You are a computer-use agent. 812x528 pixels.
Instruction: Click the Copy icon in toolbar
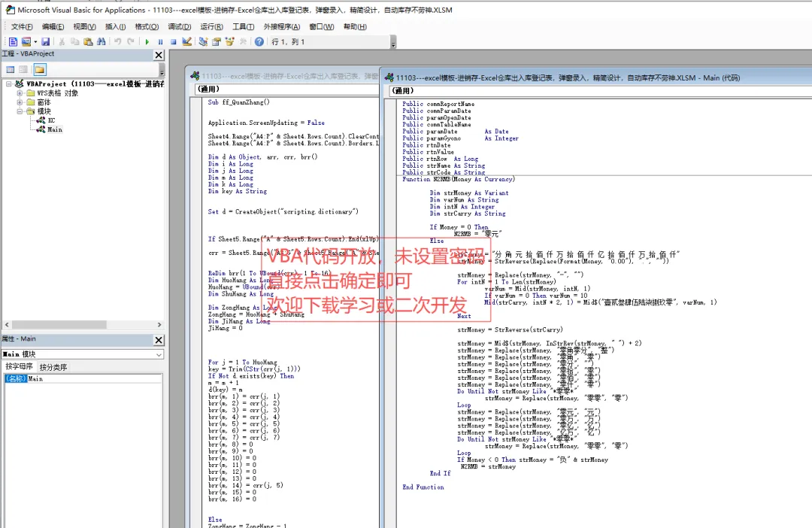click(x=74, y=41)
